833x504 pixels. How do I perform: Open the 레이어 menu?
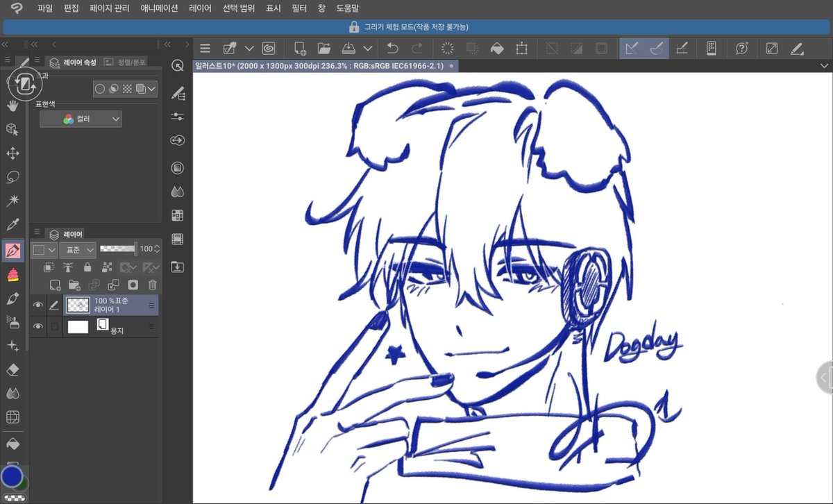point(200,8)
